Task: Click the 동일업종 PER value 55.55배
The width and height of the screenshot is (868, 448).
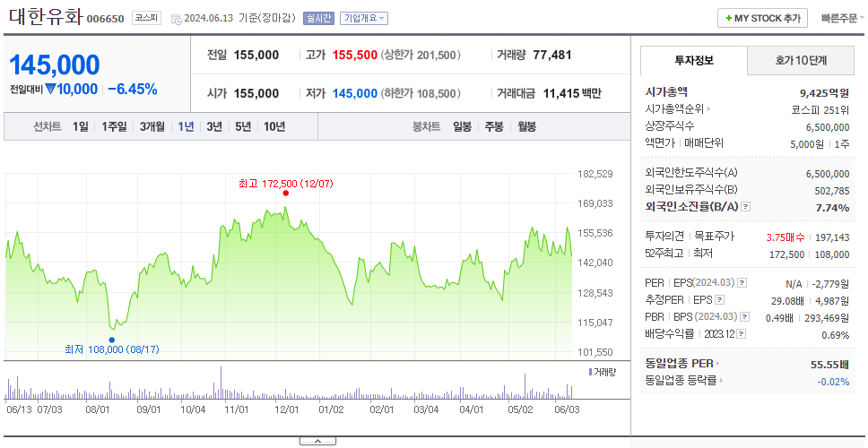Action: (x=829, y=365)
